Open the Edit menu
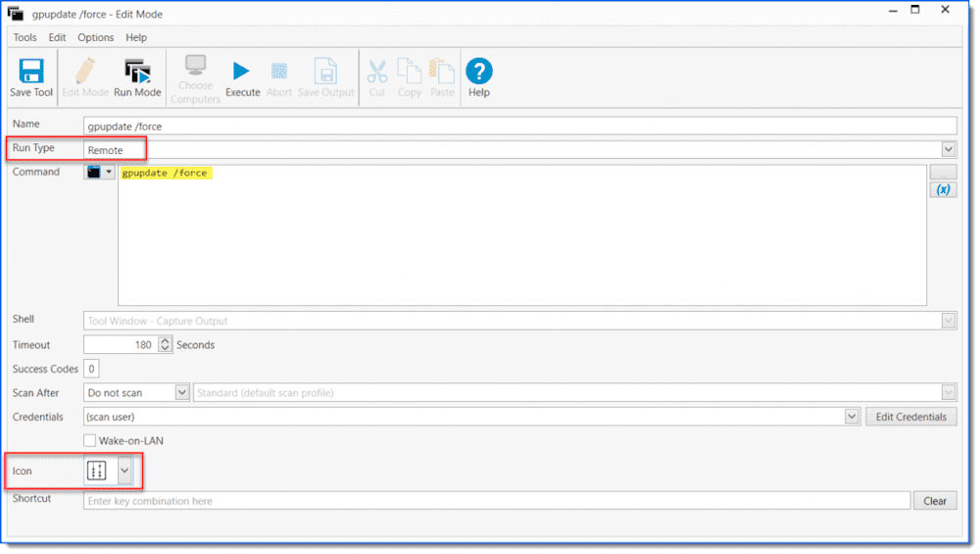Image resolution: width=980 pixels, height=554 pixels. pos(57,37)
